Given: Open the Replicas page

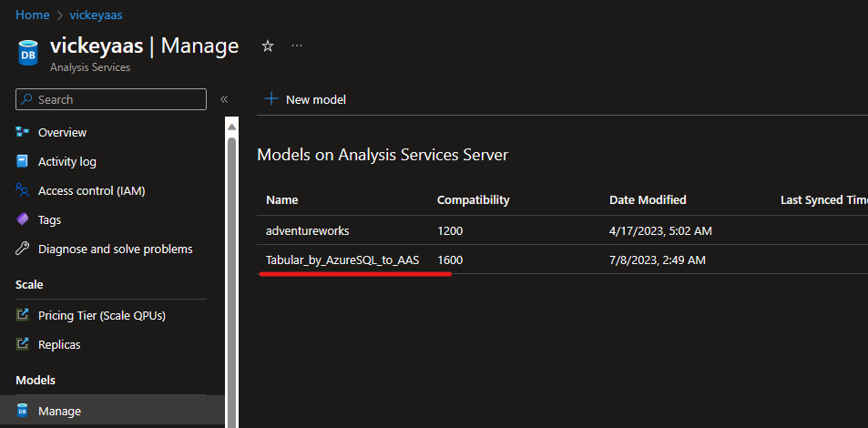Looking at the screenshot, I should click(x=59, y=344).
